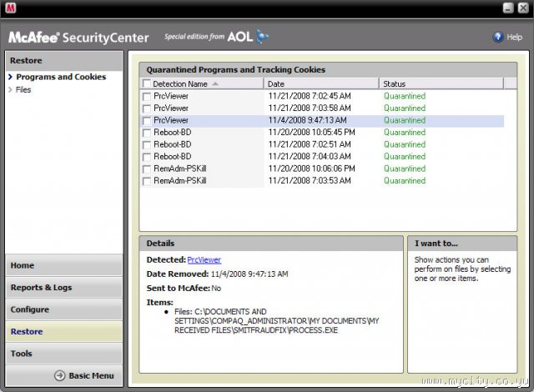Screen dimensions: 534x392
Task: Select row date 11/21/2008 7:02:51 AM
Action: 310,144
